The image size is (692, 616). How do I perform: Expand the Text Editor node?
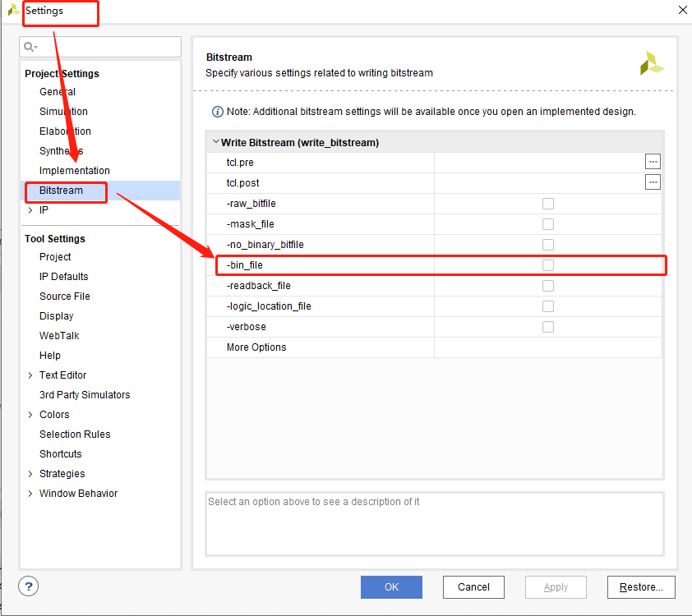[x=30, y=375]
